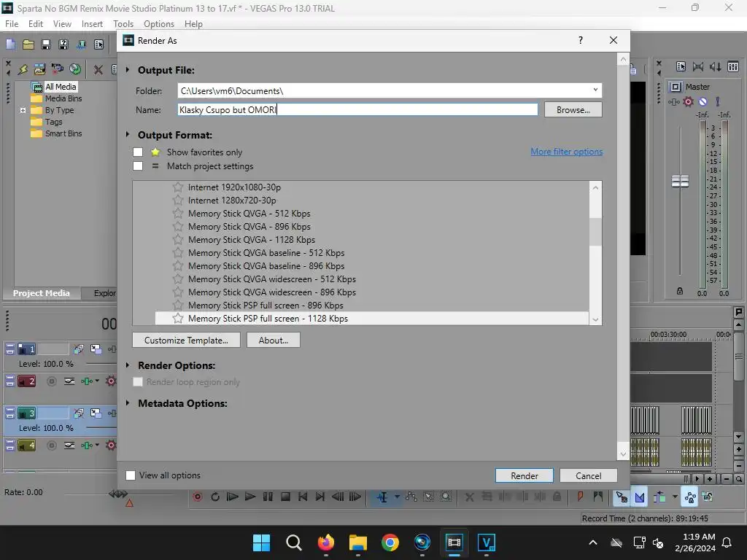
Task: Click Master bus FX gear icon
Action: pos(688,101)
